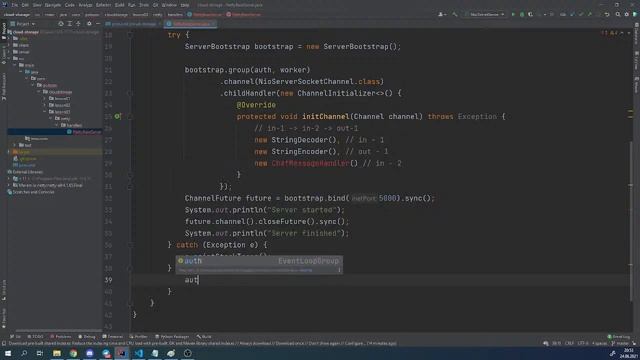Open the View menu
640x360 pixels.
click(37, 5)
